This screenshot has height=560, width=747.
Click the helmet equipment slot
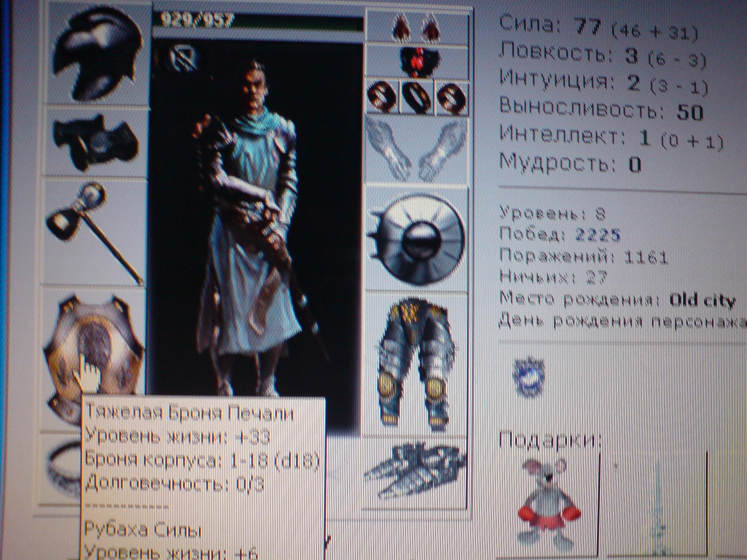pos(98,55)
